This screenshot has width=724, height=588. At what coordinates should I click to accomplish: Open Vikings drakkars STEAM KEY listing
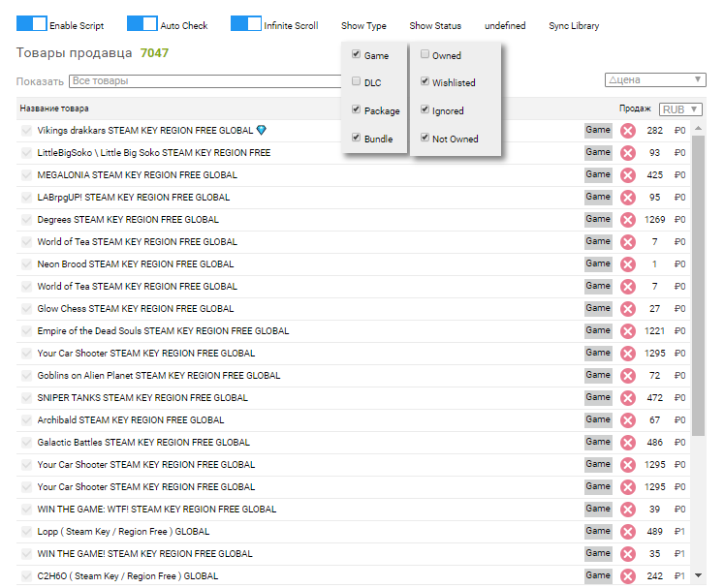145,131
